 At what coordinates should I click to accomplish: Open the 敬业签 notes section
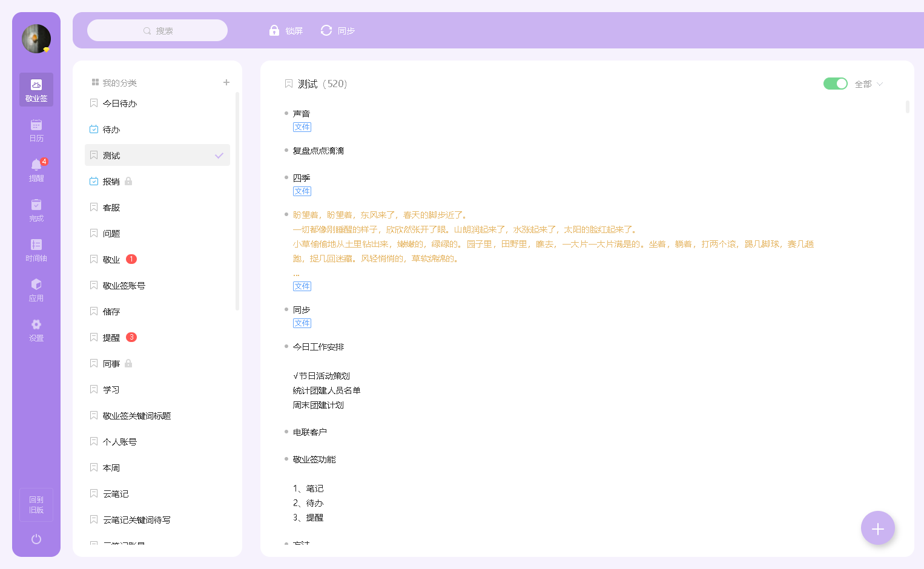36,90
